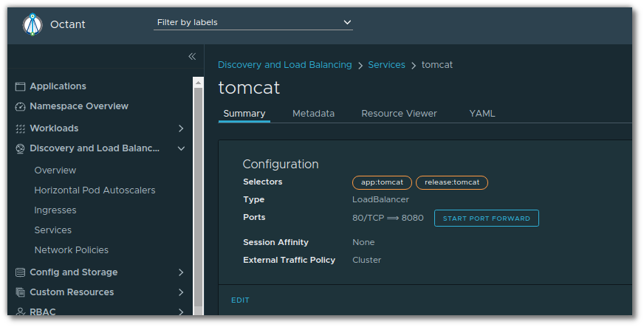644x327 pixels.
Task: Click the tomcat page heading
Action: click(x=249, y=88)
